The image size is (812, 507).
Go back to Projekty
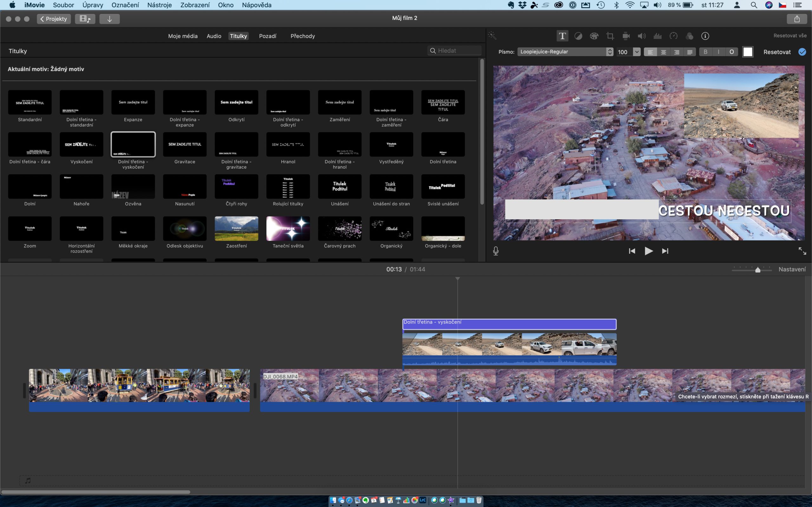tap(54, 19)
